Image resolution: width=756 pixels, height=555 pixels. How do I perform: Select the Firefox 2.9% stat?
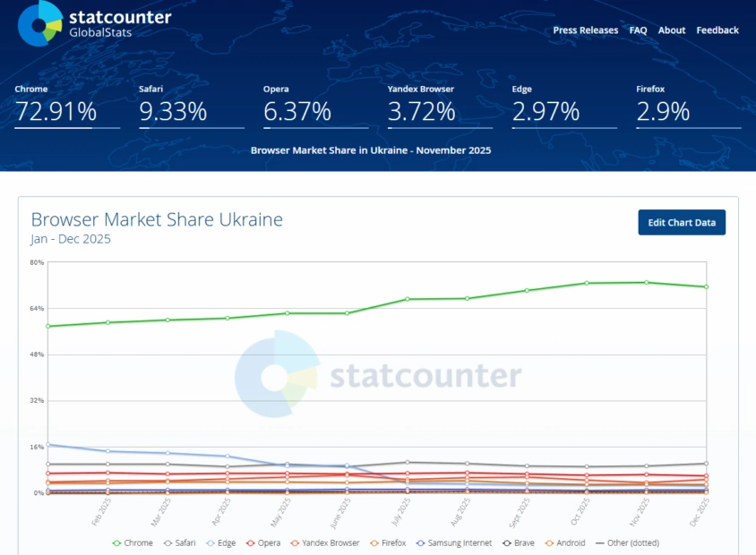point(689,107)
